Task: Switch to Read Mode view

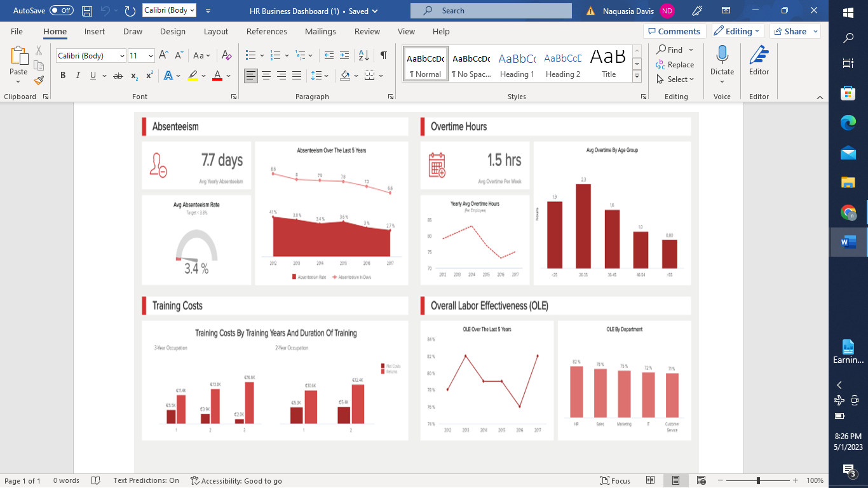Action: [x=651, y=480]
